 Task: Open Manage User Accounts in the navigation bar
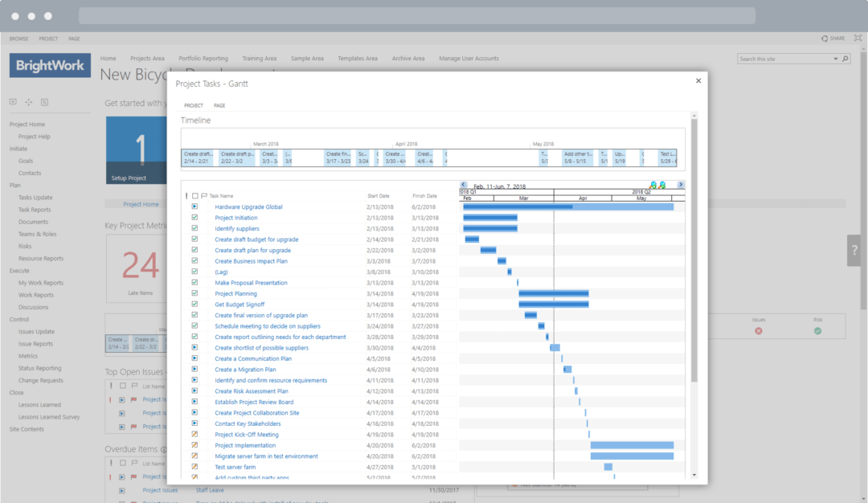469,58
